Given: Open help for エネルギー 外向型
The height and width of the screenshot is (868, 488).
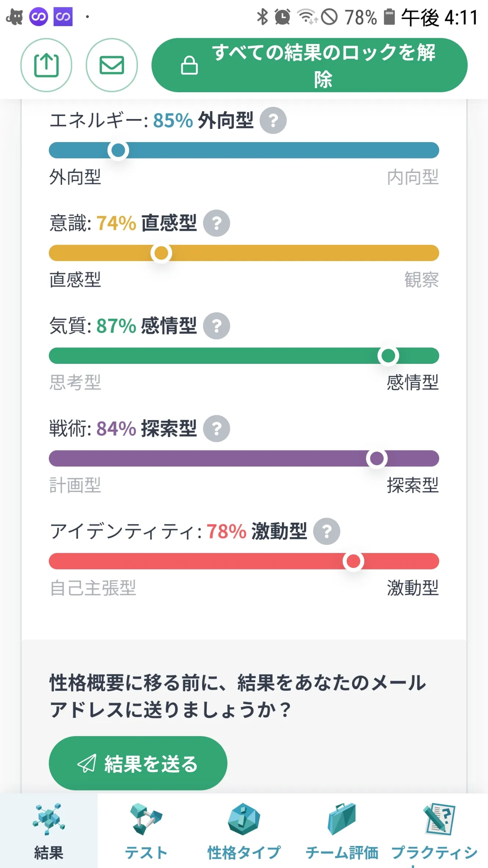Looking at the screenshot, I should pos(273,120).
